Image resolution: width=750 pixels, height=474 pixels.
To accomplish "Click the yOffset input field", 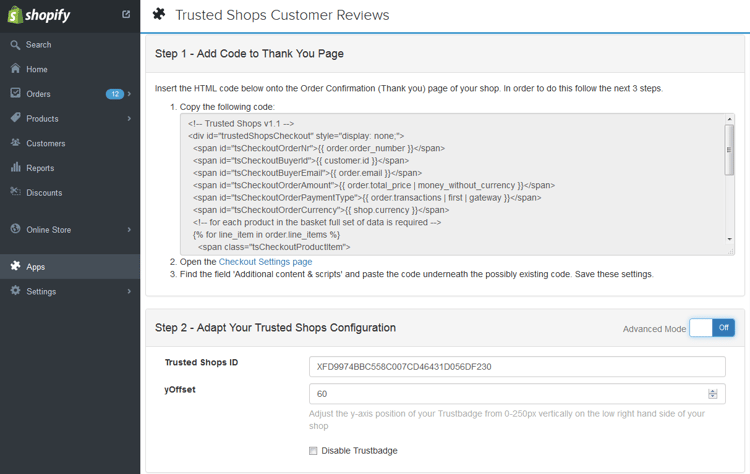I will pos(517,394).
